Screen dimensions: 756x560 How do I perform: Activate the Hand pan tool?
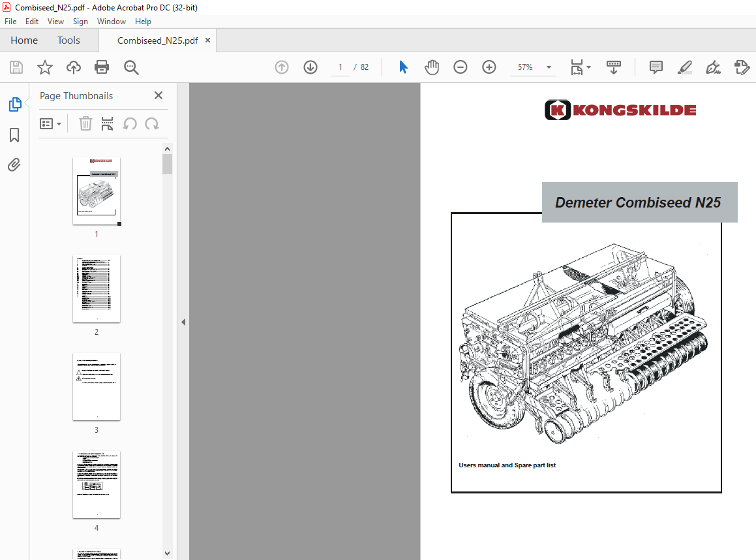tap(432, 67)
